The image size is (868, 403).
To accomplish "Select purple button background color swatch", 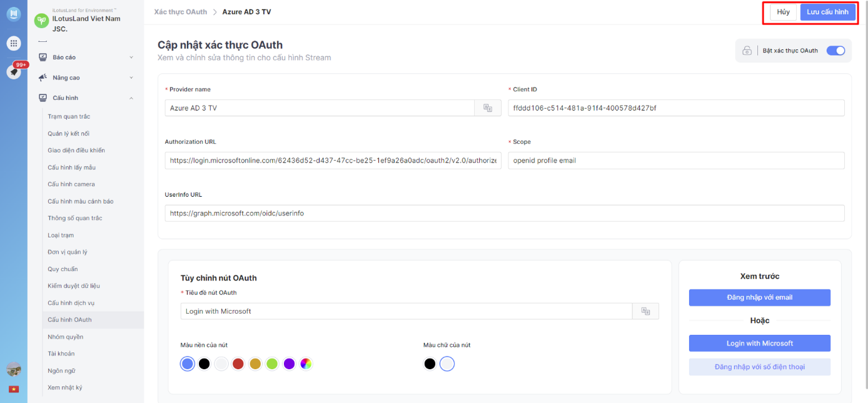I will tap(289, 364).
